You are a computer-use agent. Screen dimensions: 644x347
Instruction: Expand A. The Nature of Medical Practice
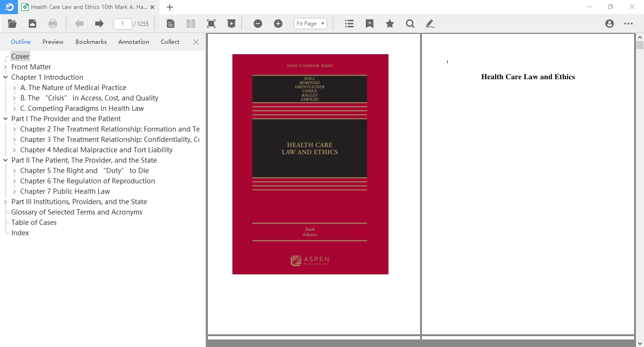15,88
